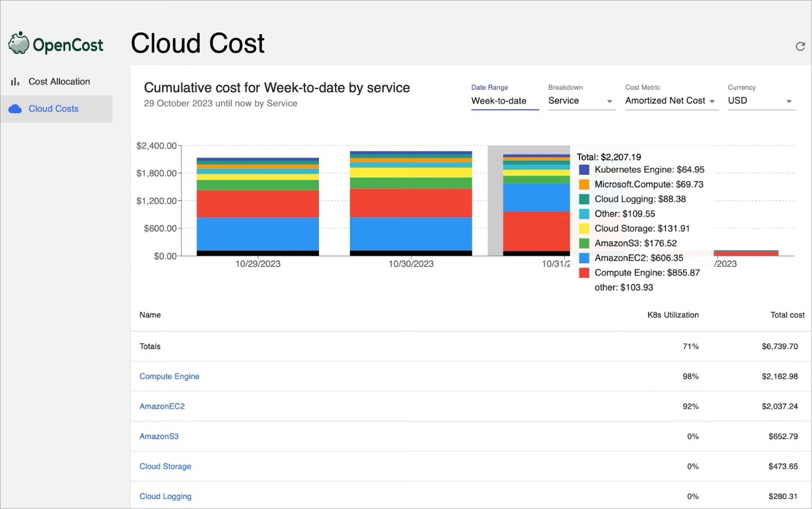
Task: Click the Cloud Storage yellow legend swatch
Action: tap(584, 228)
